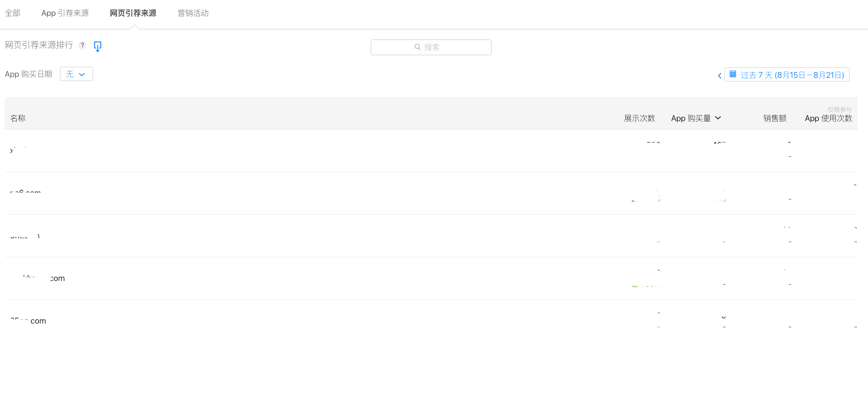Export data with the download icon
The image size is (868, 414).
(97, 46)
